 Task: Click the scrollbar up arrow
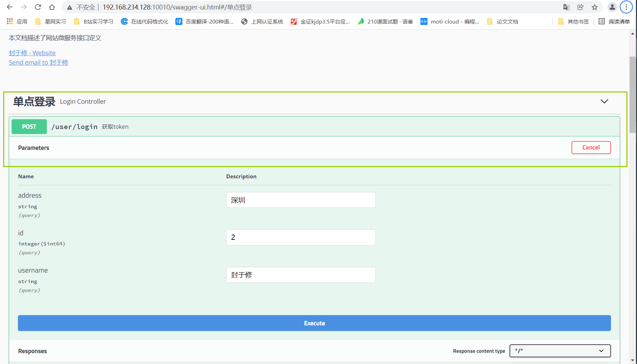click(x=633, y=34)
